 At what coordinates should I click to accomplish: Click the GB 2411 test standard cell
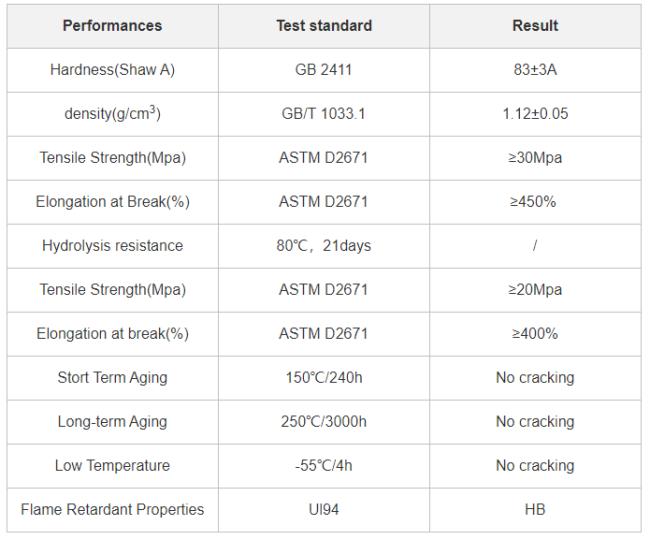pos(324,70)
